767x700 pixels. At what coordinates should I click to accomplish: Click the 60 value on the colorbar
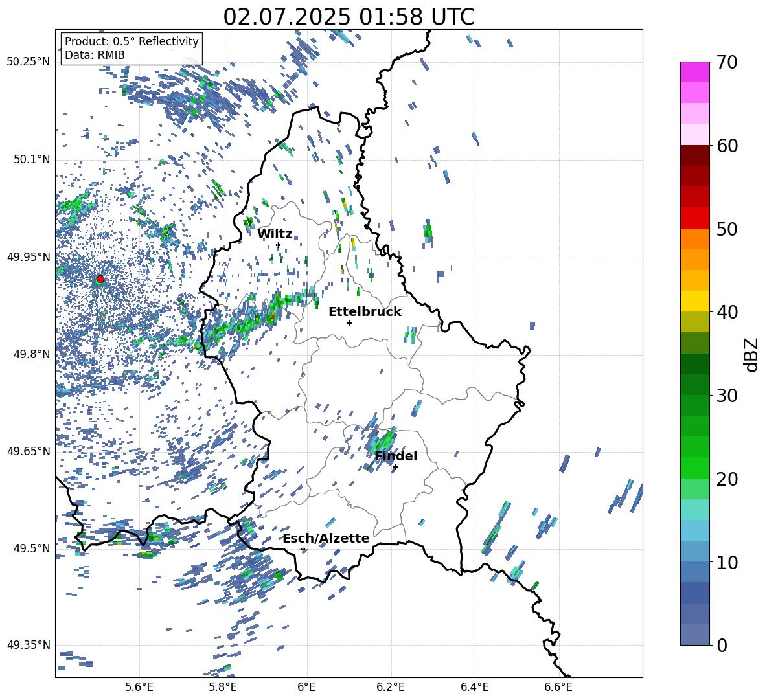coord(727,146)
